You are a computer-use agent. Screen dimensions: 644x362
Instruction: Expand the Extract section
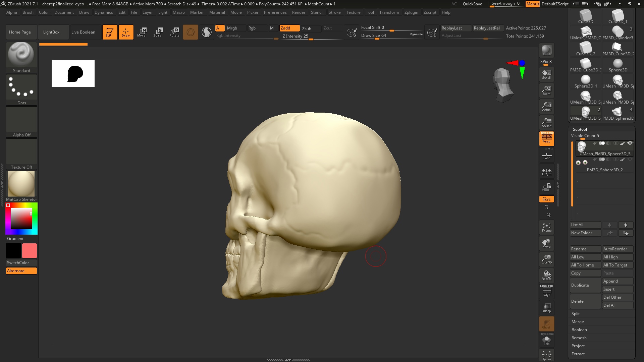578,354
